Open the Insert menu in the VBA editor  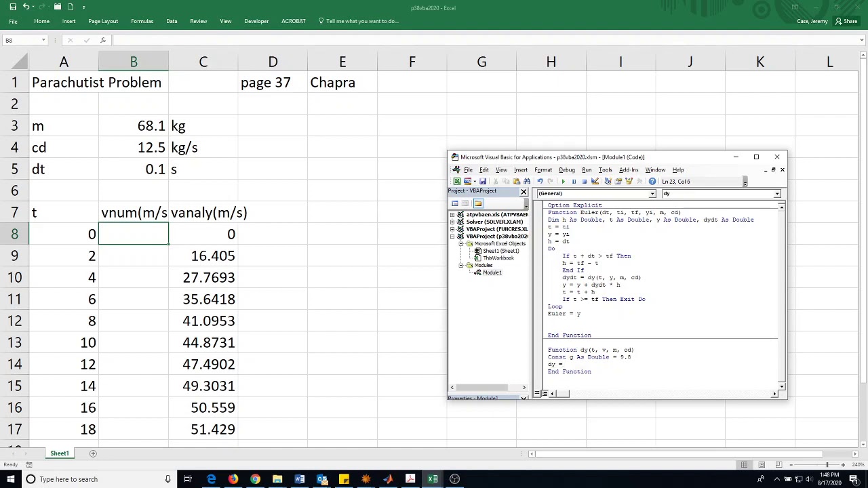[521, 170]
